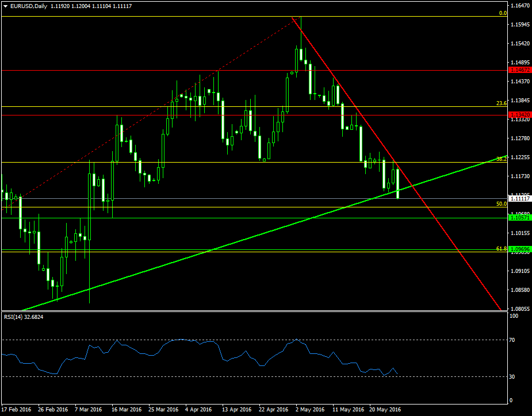532x416 pixels.
Task: Select the green 1.09696 price tag
Action: (519, 250)
